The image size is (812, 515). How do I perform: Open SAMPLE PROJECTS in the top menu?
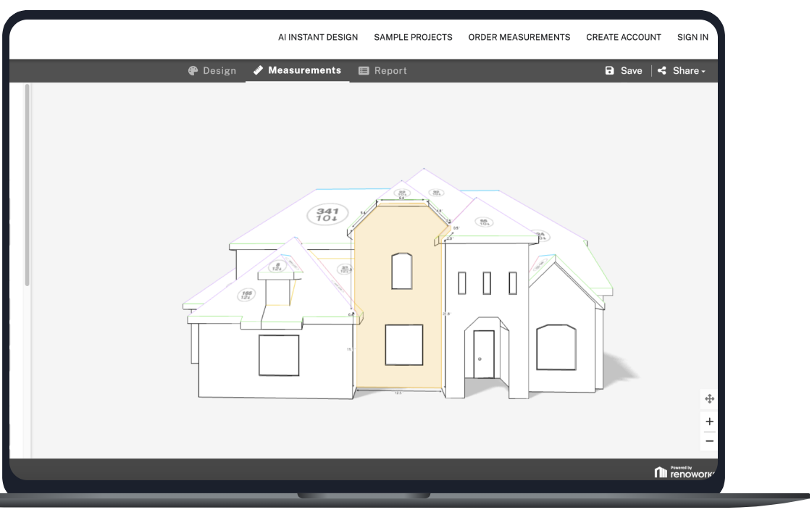pyautogui.click(x=413, y=37)
